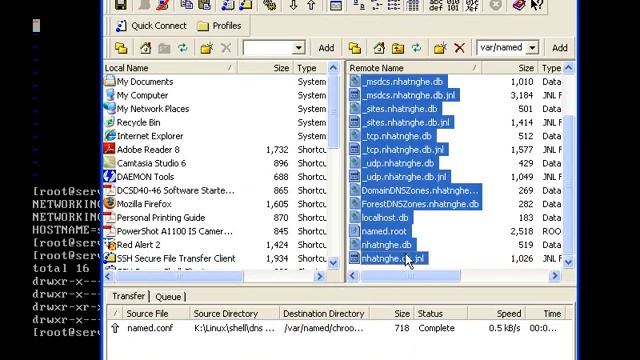Select _sites.nhatnghe.db.jnl remote file
Screen dimensions: 640x360
tap(407, 122)
